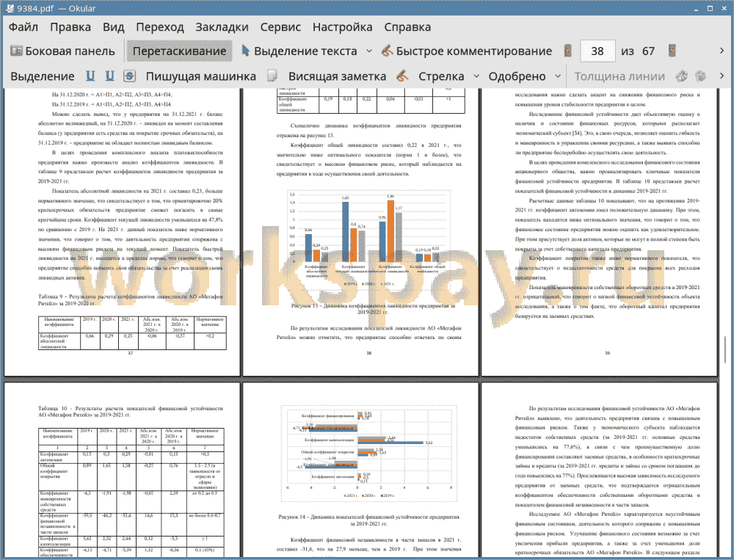Screen dimensions: 734x560
Task: Click the last annotation settings icon
Action: click(700, 76)
